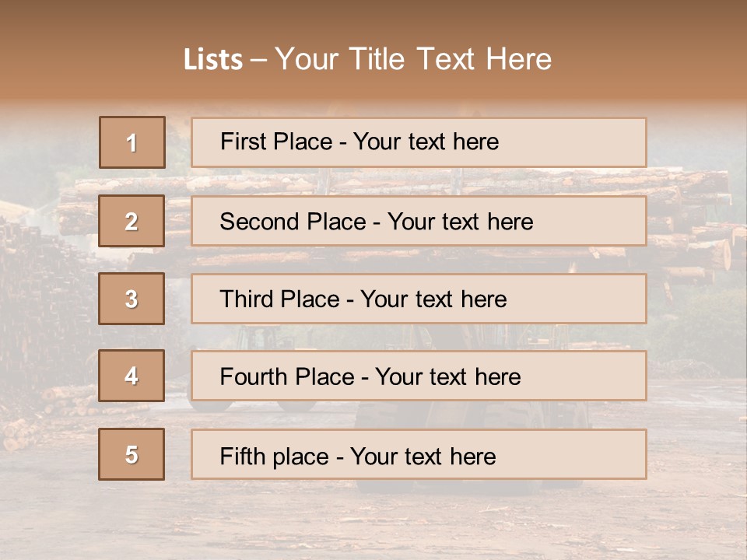Click the number 5 square

132,454
